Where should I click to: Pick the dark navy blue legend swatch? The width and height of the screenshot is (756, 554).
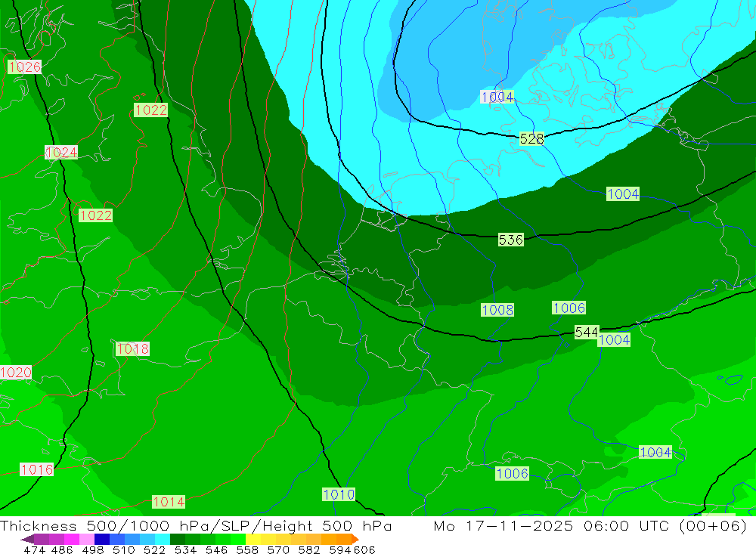(x=101, y=539)
